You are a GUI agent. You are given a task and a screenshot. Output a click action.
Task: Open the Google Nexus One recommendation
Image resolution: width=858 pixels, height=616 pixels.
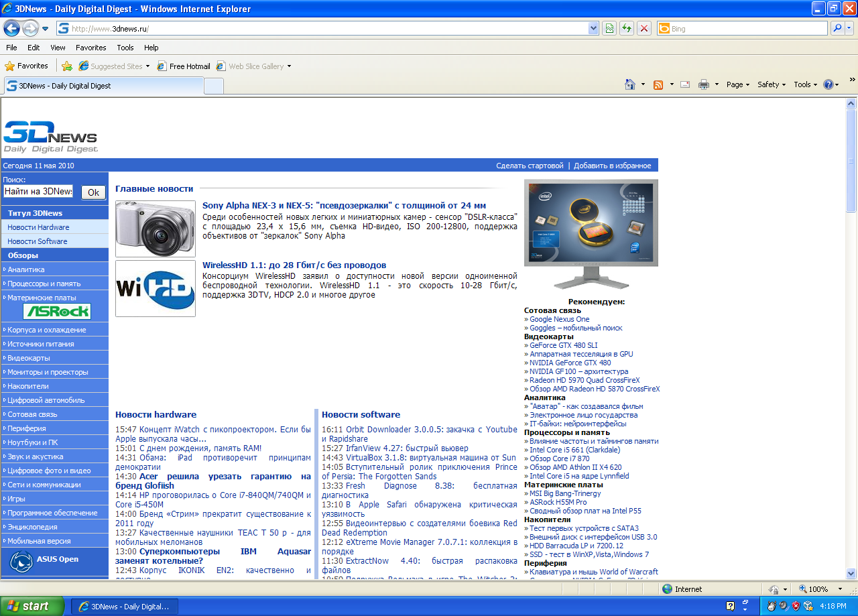pos(560,319)
